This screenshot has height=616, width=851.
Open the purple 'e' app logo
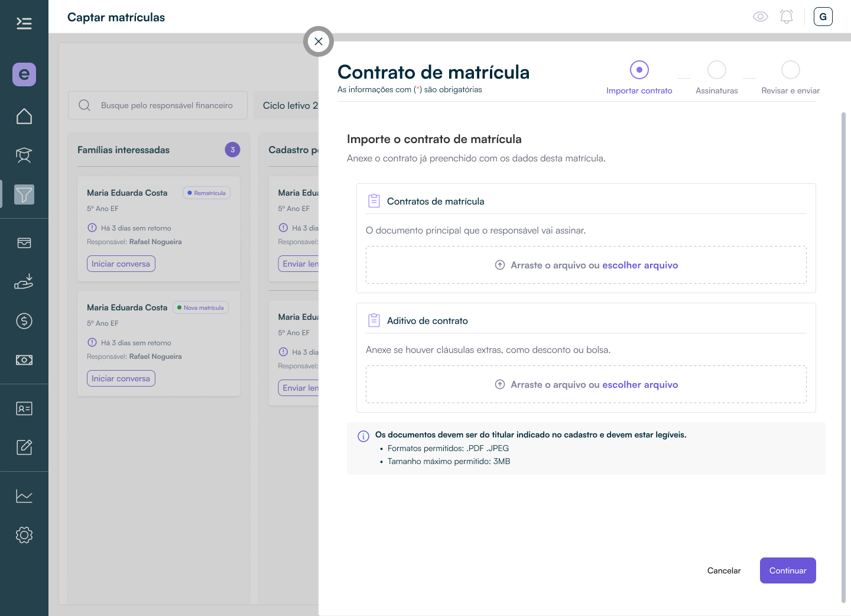[x=24, y=74]
